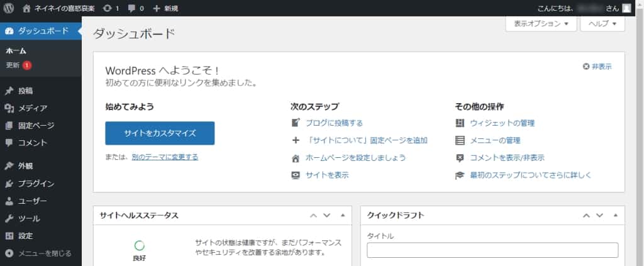
Task: Select ダッシュボード in sidebar
Action: 41,31
